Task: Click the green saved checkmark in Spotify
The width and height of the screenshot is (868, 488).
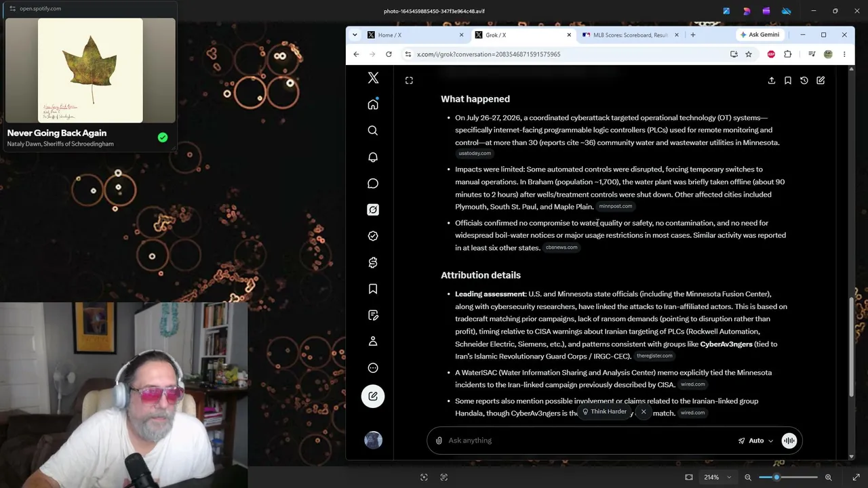Action: (163, 138)
